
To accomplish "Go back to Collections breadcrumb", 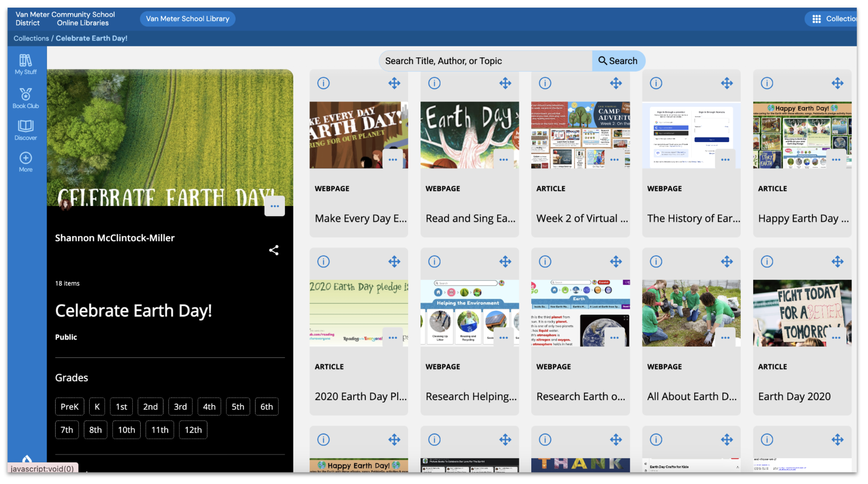I will [x=31, y=38].
